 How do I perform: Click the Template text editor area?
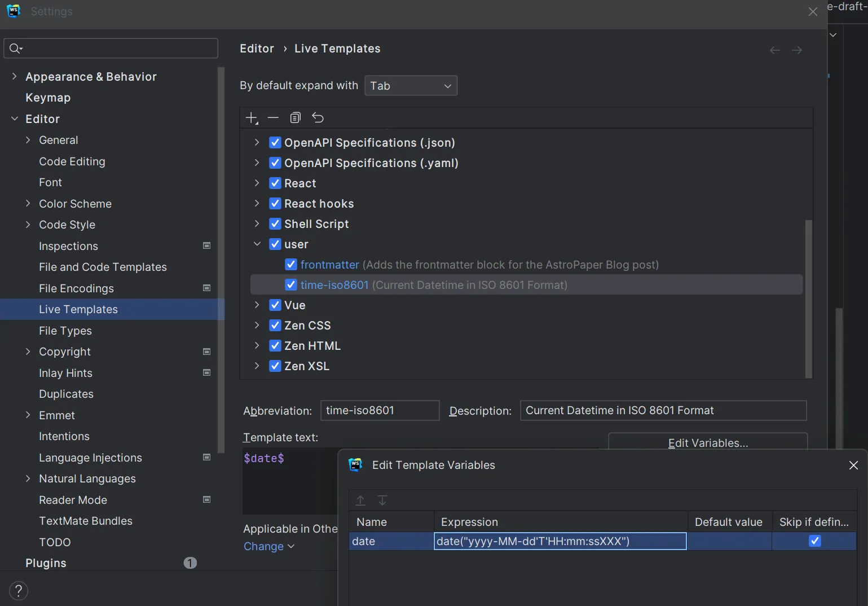pos(290,481)
